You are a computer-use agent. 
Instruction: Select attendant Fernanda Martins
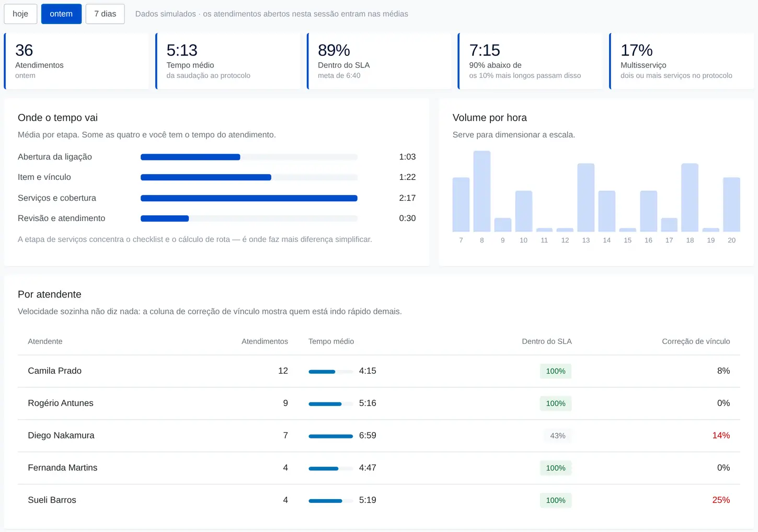62,468
